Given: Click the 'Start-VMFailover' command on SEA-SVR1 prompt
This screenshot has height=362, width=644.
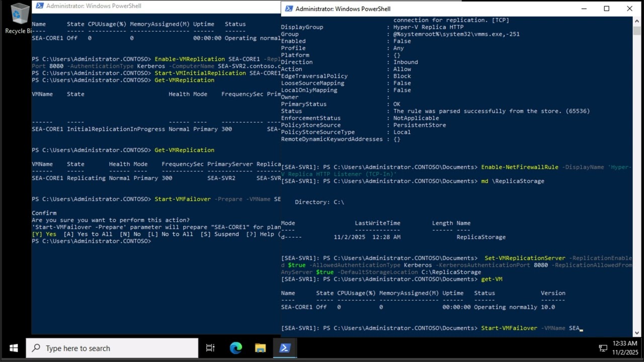Looking at the screenshot, I should pyautogui.click(x=509, y=328).
